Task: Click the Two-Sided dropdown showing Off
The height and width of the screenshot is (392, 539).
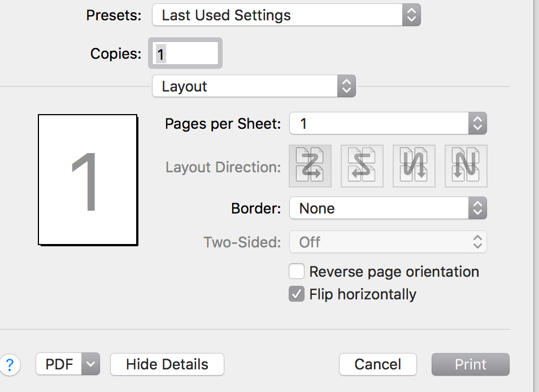Action: point(388,242)
